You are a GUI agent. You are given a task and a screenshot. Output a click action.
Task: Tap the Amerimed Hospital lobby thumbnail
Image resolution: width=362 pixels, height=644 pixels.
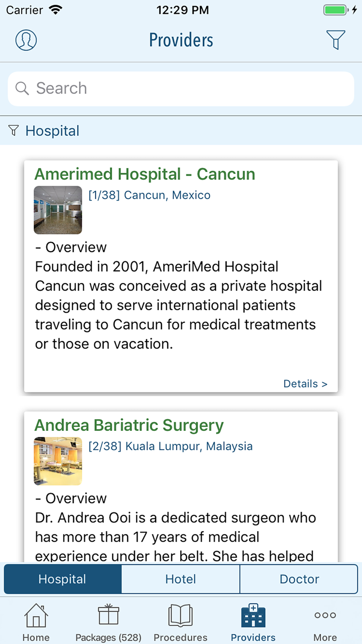pyautogui.click(x=58, y=210)
